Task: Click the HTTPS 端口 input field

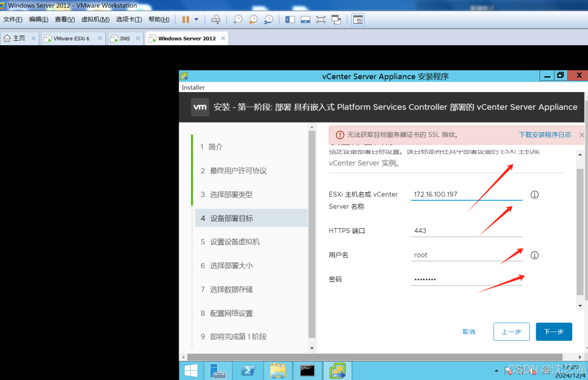Action: coord(467,231)
